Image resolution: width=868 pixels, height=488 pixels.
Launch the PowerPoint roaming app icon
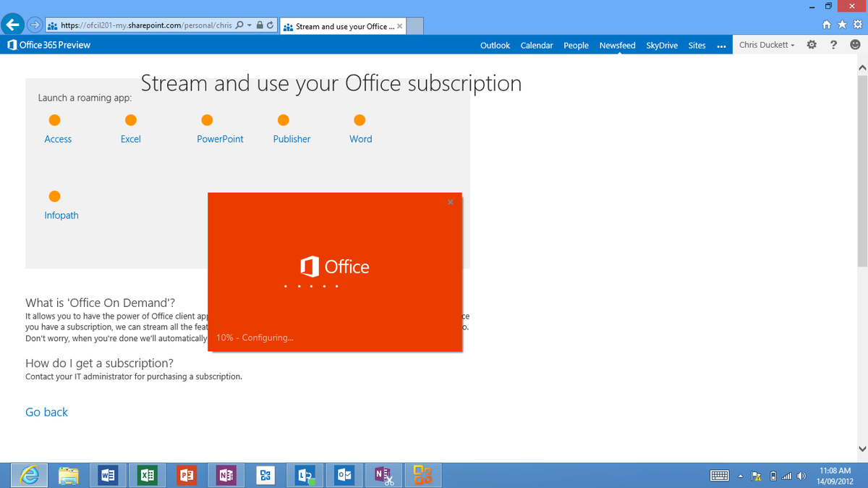pyautogui.click(x=207, y=120)
